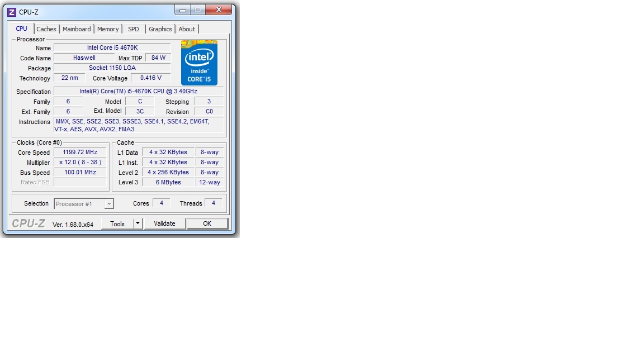Click the Level 2 size 4 x 256 KBytes
This screenshot has width=644, height=362.
pos(168,173)
